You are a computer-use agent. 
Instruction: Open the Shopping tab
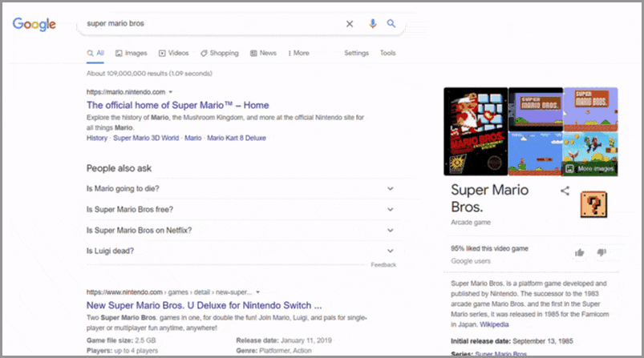coord(219,53)
